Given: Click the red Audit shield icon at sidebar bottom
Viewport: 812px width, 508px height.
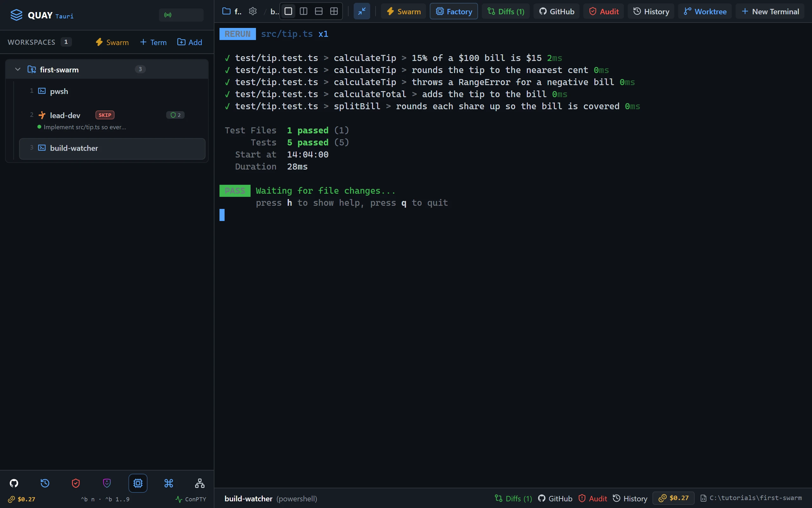Looking at the screenshot, I should pyautogui.click(x=76, y=483).
